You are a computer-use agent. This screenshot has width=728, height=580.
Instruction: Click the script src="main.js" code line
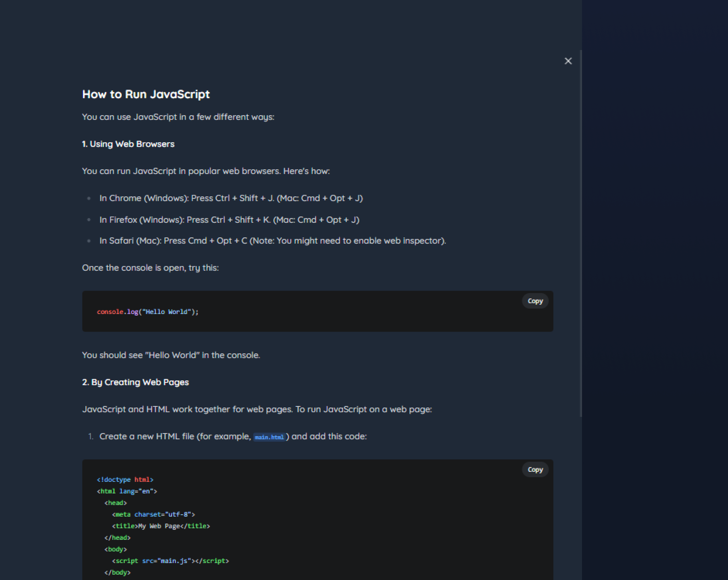click(x=170, y=561)
